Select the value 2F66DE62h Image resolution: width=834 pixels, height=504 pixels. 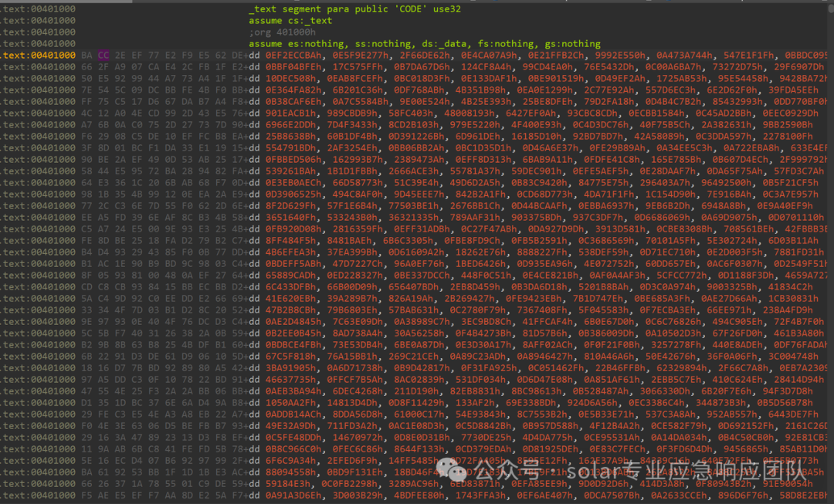pyautogui.click(x=425, y=56)
